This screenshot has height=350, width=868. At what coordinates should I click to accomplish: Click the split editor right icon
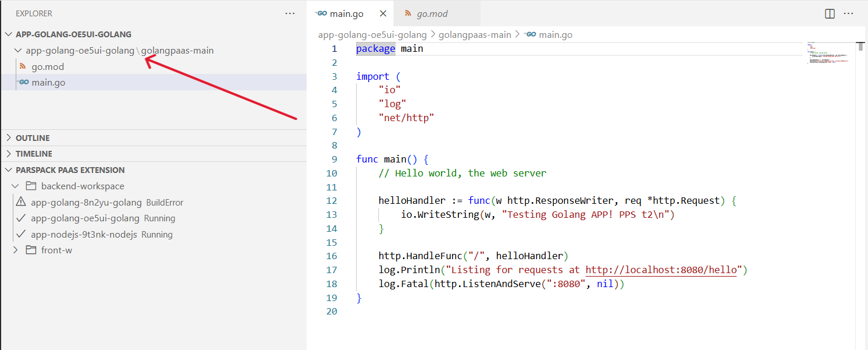830,13
